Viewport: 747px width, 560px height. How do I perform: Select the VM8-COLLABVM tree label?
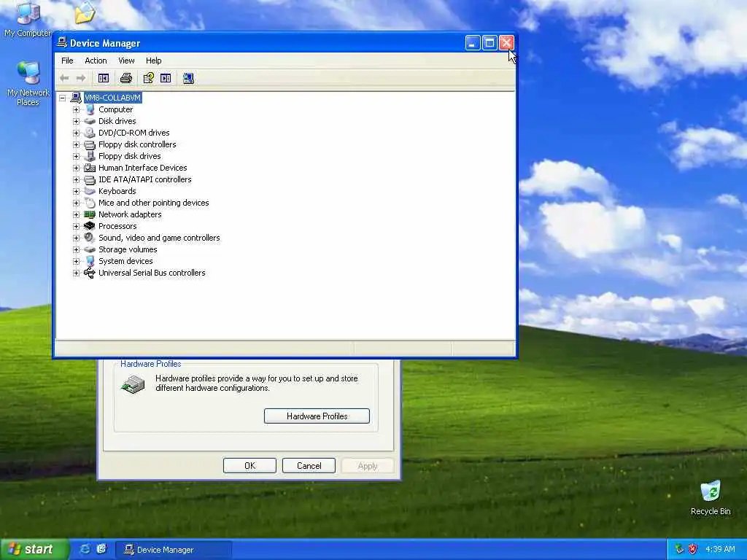click(x=112, y=98)
